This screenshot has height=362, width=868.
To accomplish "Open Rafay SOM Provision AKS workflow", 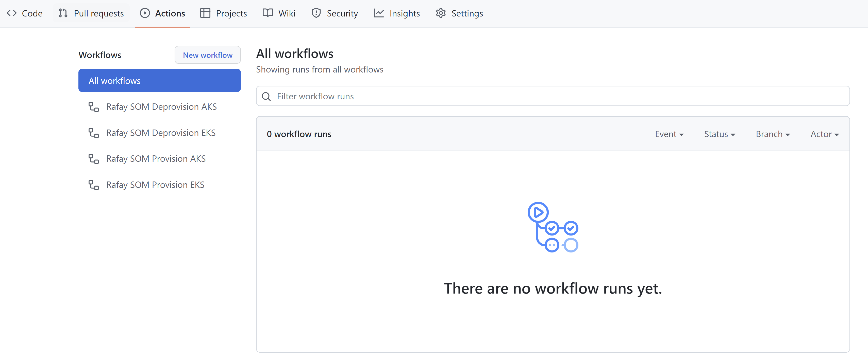I will tap(160, 159).
